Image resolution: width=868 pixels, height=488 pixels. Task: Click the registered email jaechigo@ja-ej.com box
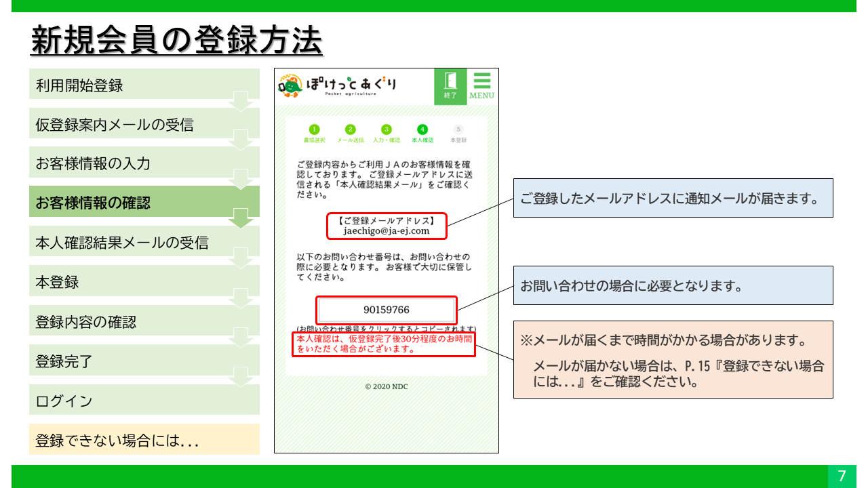(x=387, y=226)
